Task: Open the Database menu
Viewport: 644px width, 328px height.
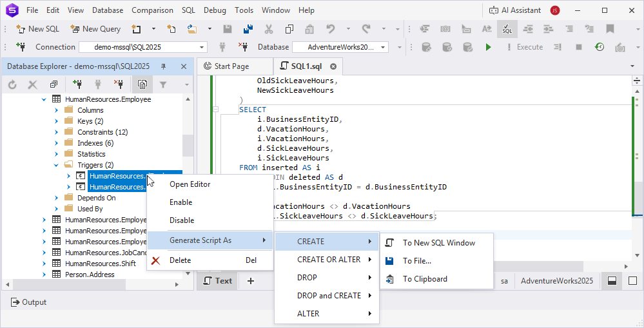Action: [108, 10]
